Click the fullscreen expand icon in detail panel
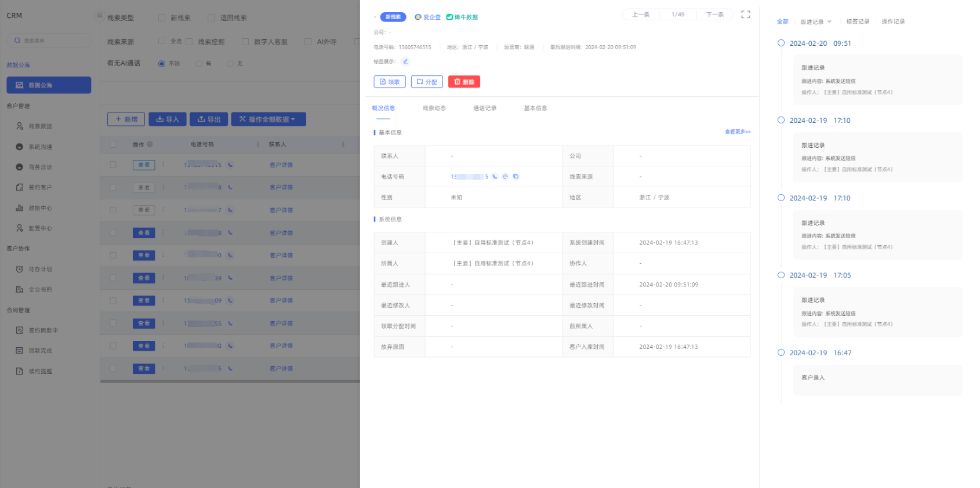This screenshot has height=488, width=980. point(746,14)
